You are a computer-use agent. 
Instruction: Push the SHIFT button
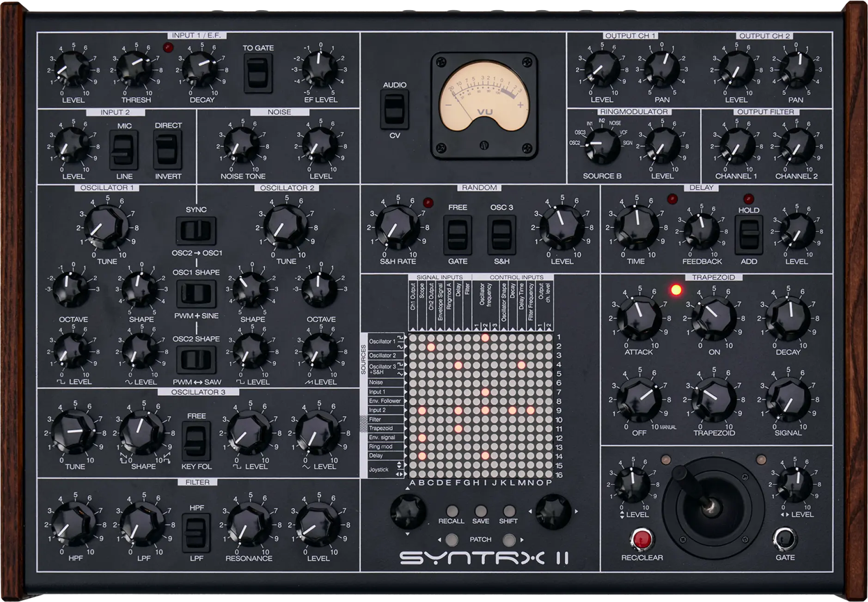(x=509, y=511)
